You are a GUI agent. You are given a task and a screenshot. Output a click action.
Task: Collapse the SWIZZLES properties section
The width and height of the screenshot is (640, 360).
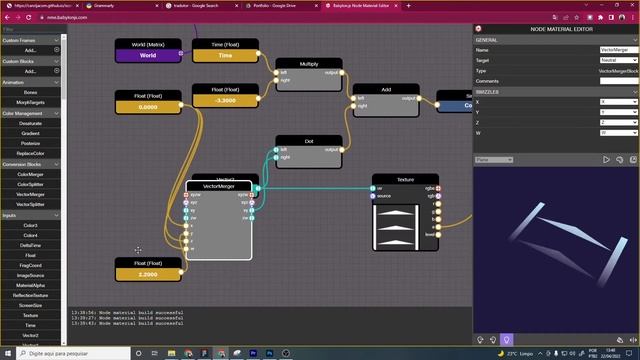(x=635, y=92)
